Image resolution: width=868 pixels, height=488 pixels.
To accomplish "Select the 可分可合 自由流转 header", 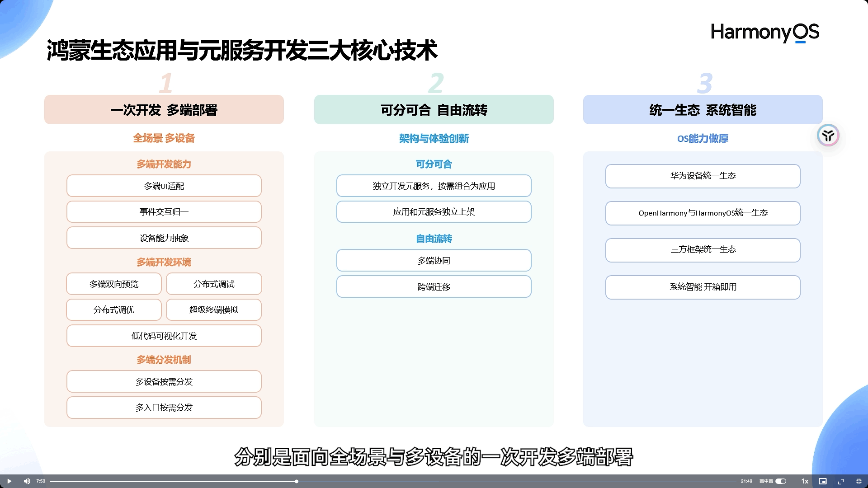I will click(x=434, y=110).
